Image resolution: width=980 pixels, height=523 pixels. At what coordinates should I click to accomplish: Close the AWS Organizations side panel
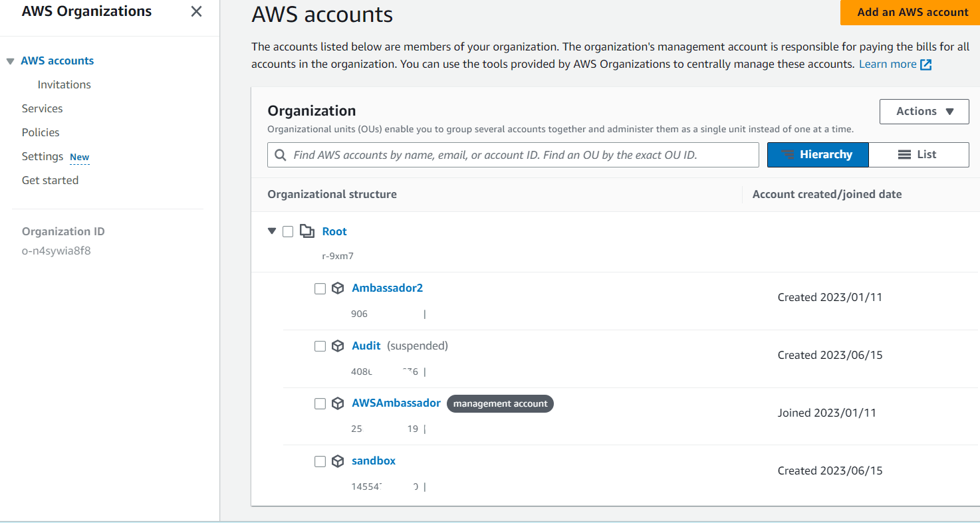(196, 11)
